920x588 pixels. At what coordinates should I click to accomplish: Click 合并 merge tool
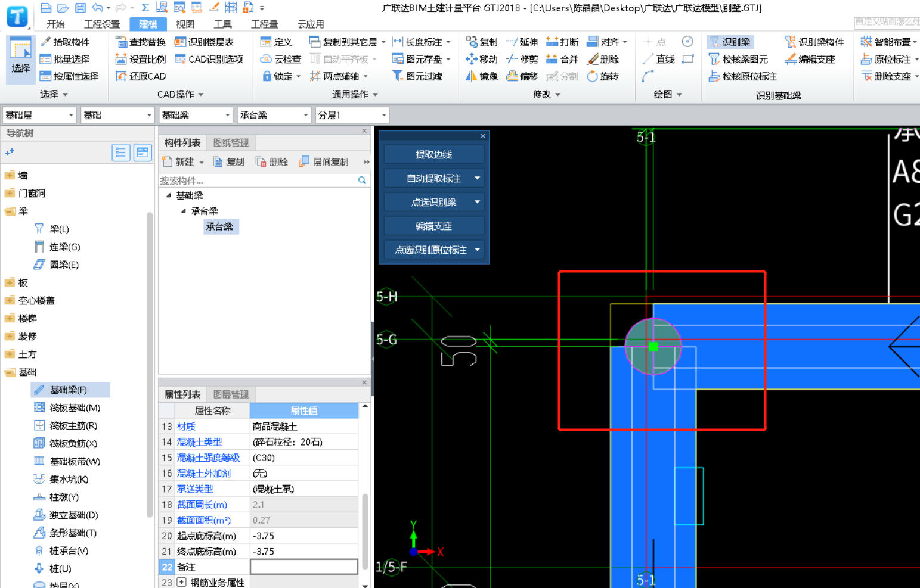(562, 59)
